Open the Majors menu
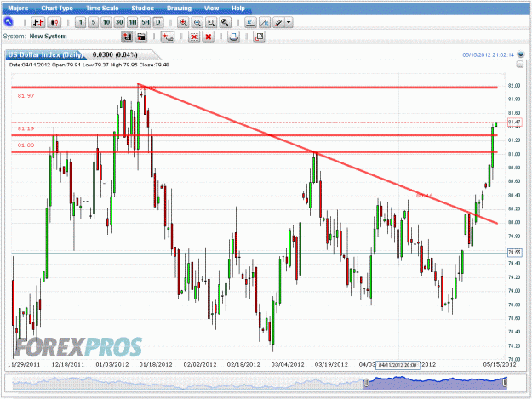 click(x=18, y=9)
